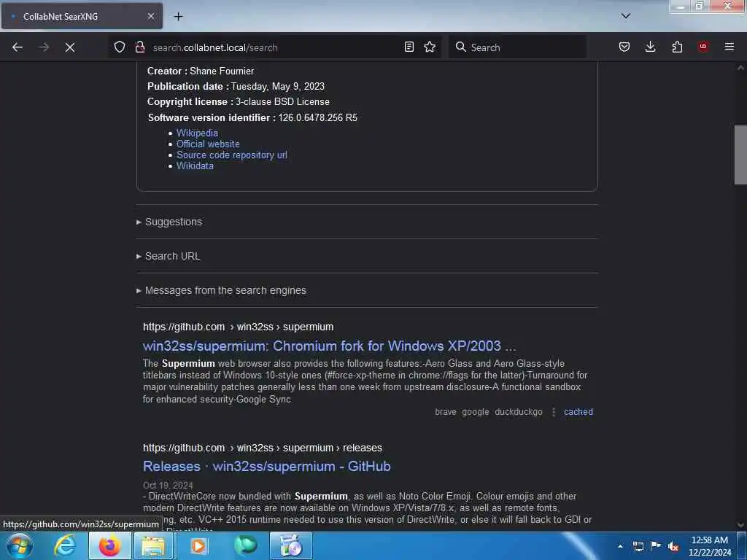Launch Internet Explorer from taskbar
Viewport: 747px width, 560px height.
[x=65, y=545]
